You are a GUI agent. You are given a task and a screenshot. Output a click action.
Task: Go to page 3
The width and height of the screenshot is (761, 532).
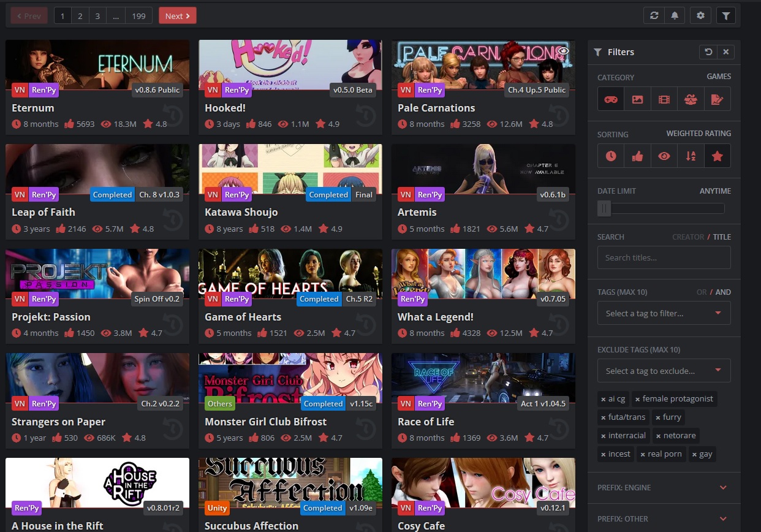point(97,16)
